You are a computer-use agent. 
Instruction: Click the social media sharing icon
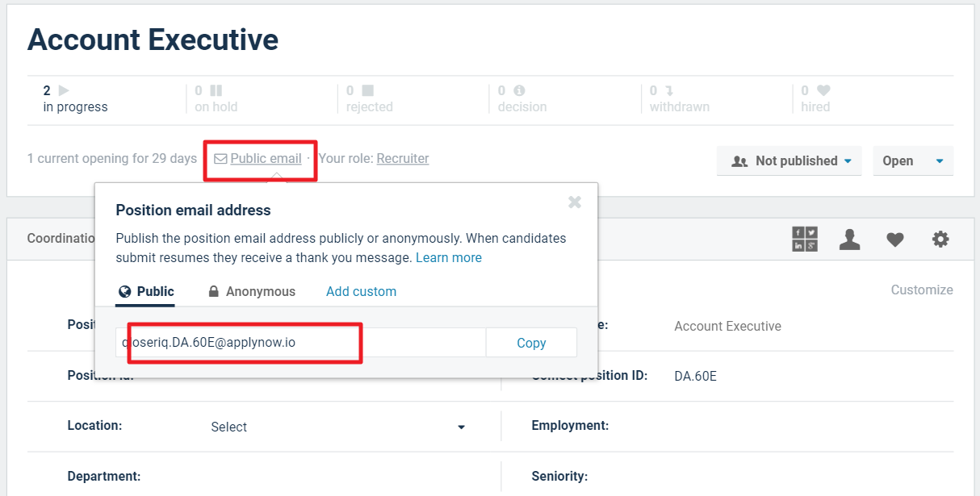805,240
